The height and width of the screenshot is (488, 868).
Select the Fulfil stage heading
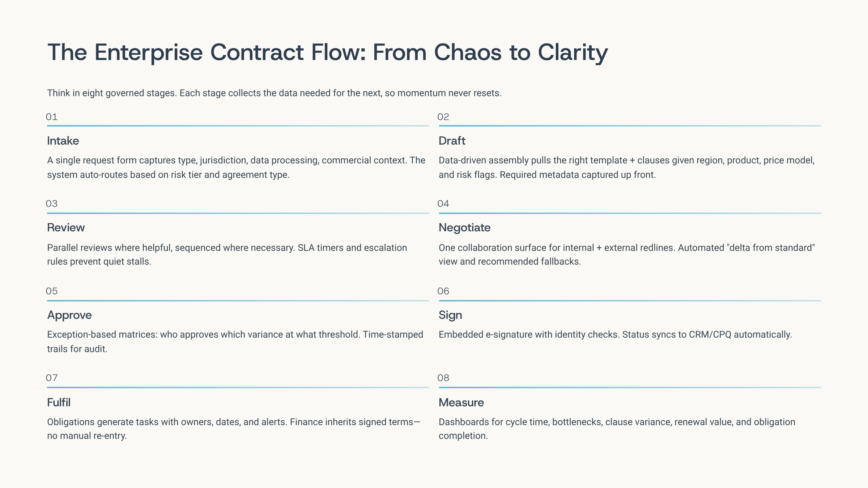59,402
